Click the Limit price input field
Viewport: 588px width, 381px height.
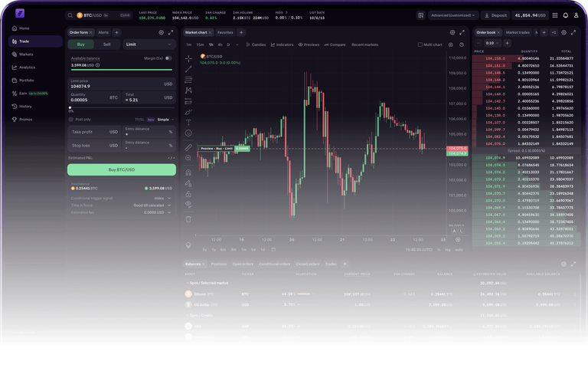[122, 84]
